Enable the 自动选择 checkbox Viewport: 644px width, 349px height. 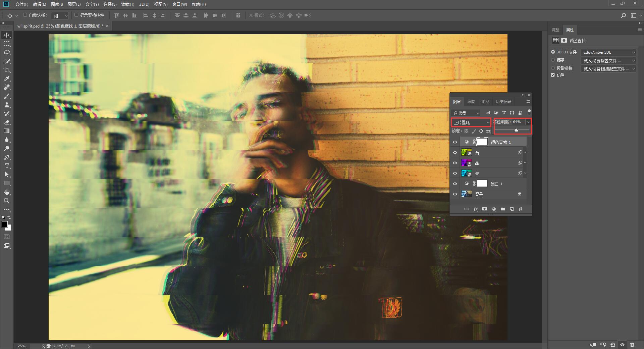click(25, 15)
